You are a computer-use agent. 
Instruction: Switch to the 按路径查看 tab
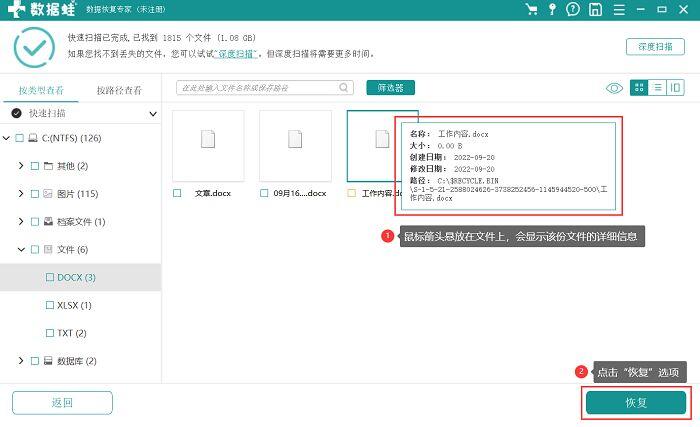pyautogui.click(x=119, y=90)
